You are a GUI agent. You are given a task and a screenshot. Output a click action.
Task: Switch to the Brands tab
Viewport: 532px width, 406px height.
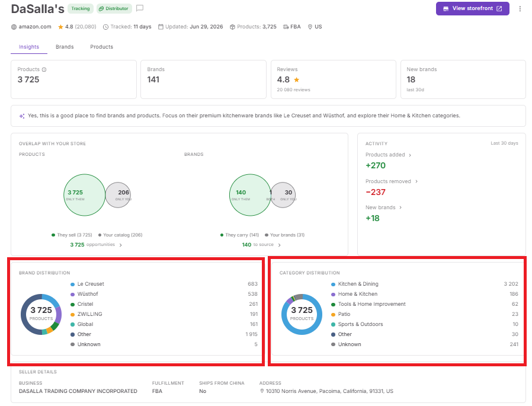click(x=65, y=47)
